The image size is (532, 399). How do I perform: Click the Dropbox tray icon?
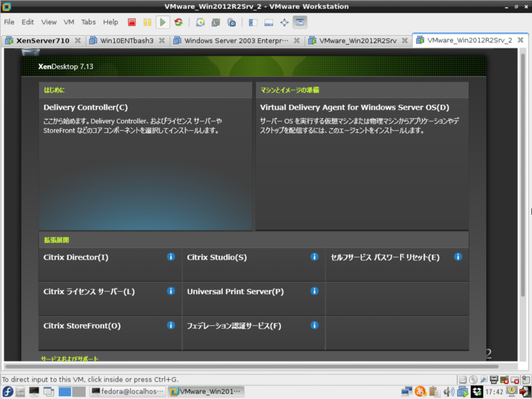[477, 392]
